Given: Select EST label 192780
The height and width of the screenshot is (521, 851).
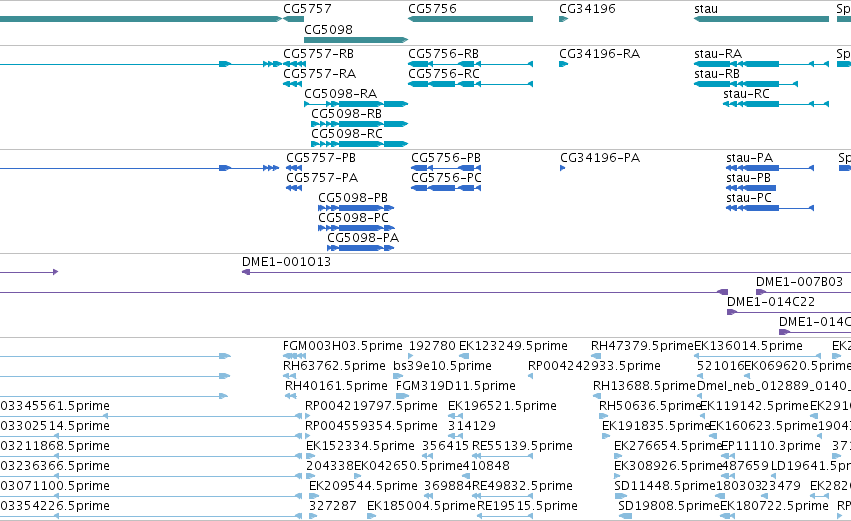Looking at the screenshot, I should (432, 346).
